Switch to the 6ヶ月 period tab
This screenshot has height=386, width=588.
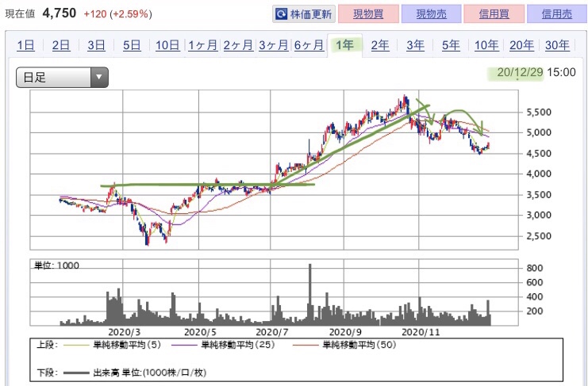tap(309, 45)
